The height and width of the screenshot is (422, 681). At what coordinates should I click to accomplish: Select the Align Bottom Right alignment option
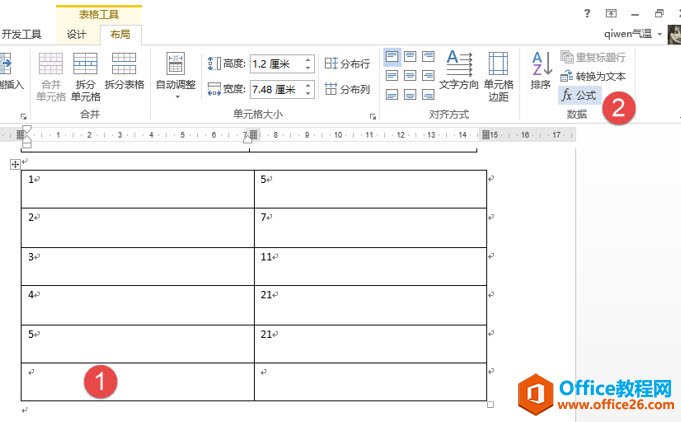point(428,94)
